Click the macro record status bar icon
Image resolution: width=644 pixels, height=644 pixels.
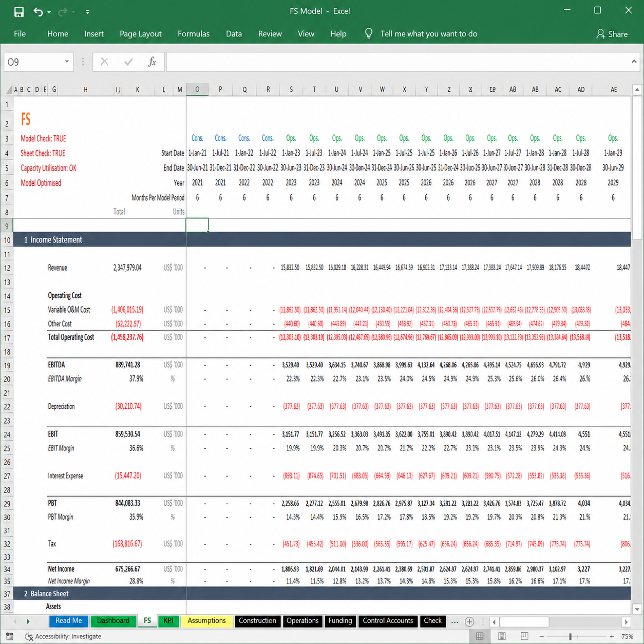click(x=10, y=636)
